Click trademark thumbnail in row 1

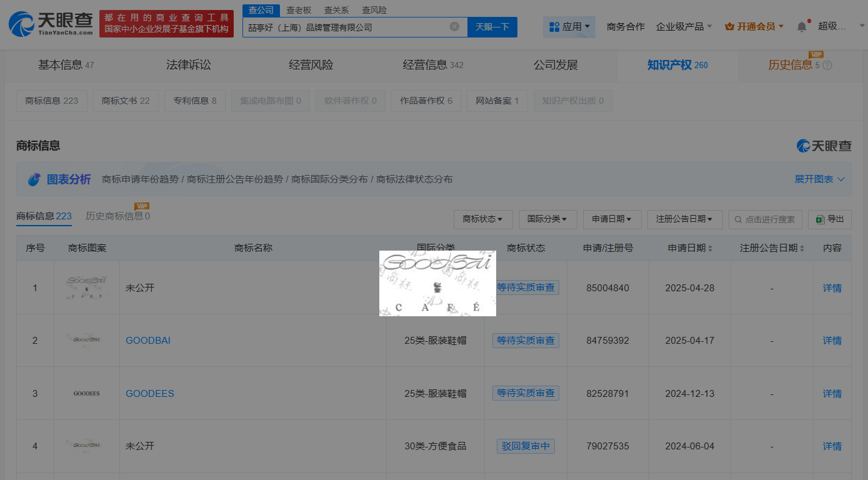click(87, 287)
